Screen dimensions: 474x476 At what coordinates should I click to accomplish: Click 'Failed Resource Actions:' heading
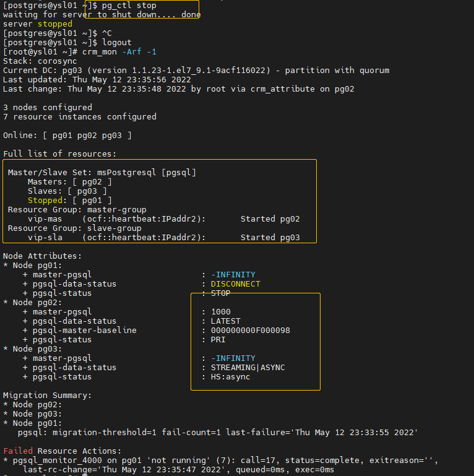(x=62, y=451)
